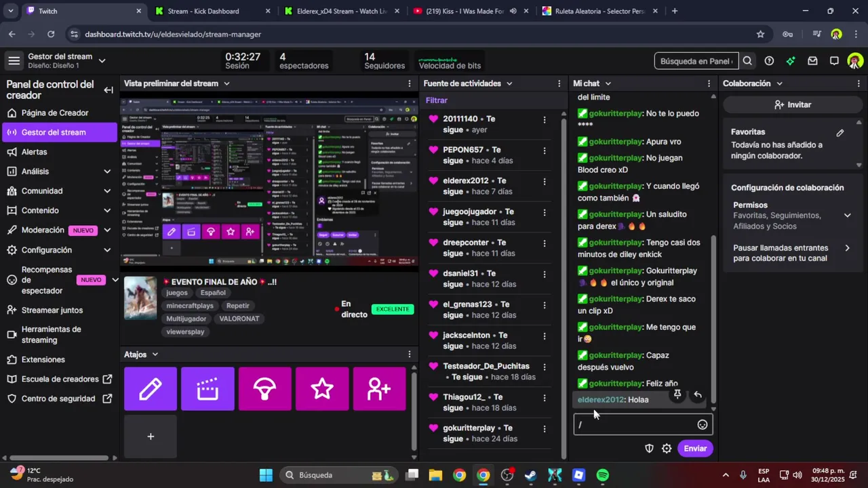Click the stream preview thumbnail
This screenshot has width=868, height=488.
[269, 182]
